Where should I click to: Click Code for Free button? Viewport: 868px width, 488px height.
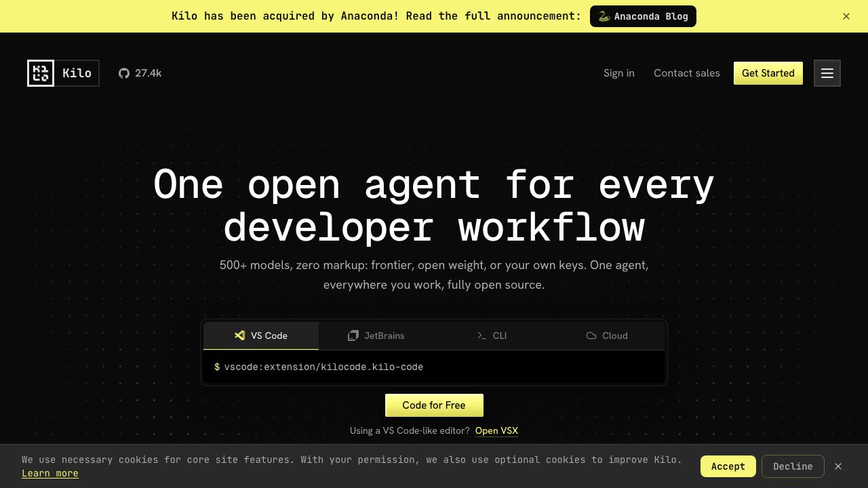(x=434, y=405)
